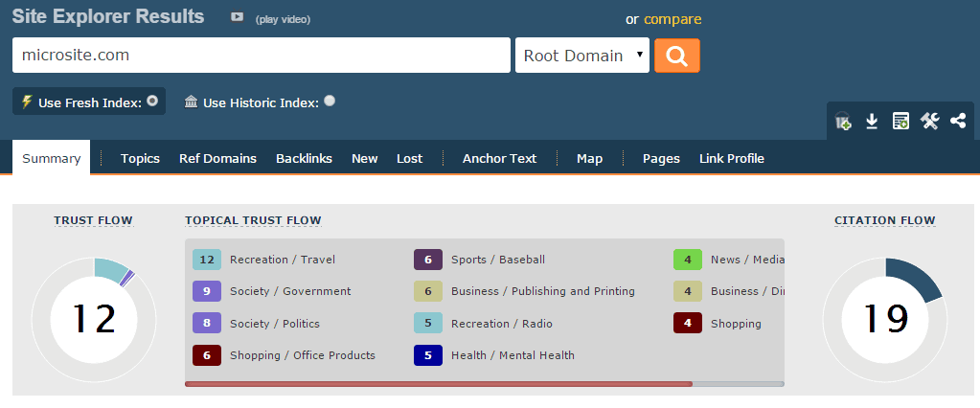Click the add-to-bucket icon
Viewport: 980px width, 408px height.
[842, 122]
